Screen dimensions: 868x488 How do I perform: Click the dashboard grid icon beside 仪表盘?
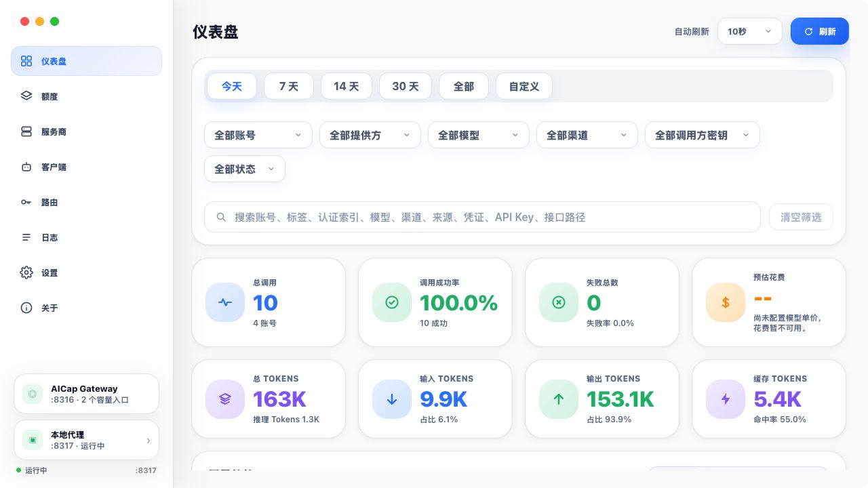[26, 61]
